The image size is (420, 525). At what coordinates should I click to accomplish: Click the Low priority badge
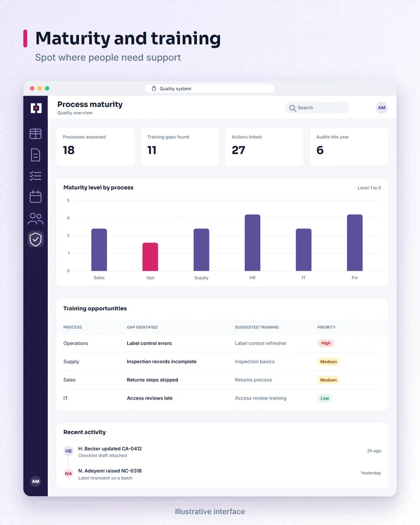(324, 398)
